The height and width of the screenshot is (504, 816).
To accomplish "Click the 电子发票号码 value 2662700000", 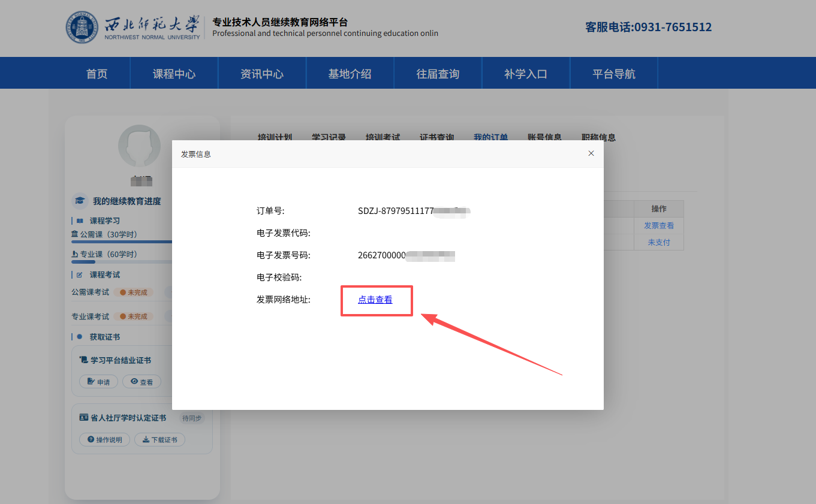I will pos(382,255).
